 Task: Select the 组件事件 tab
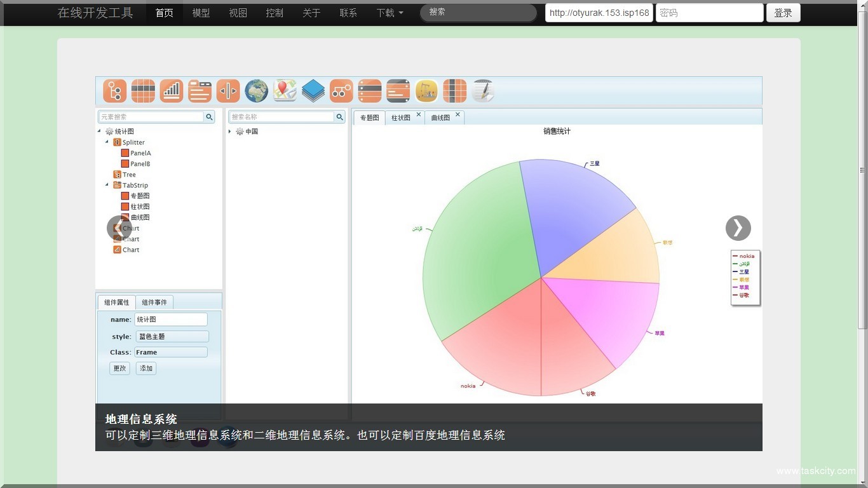[154, 302]
